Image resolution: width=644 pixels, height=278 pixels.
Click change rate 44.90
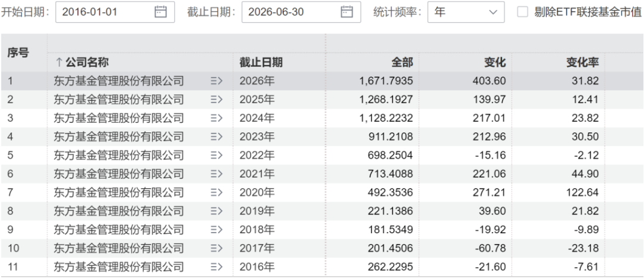tap(587, 174)
